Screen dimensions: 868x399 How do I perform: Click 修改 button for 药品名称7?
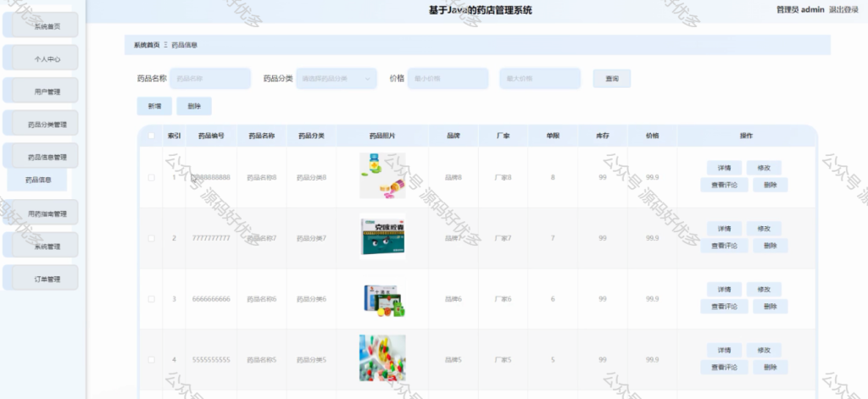pos(764,229)
